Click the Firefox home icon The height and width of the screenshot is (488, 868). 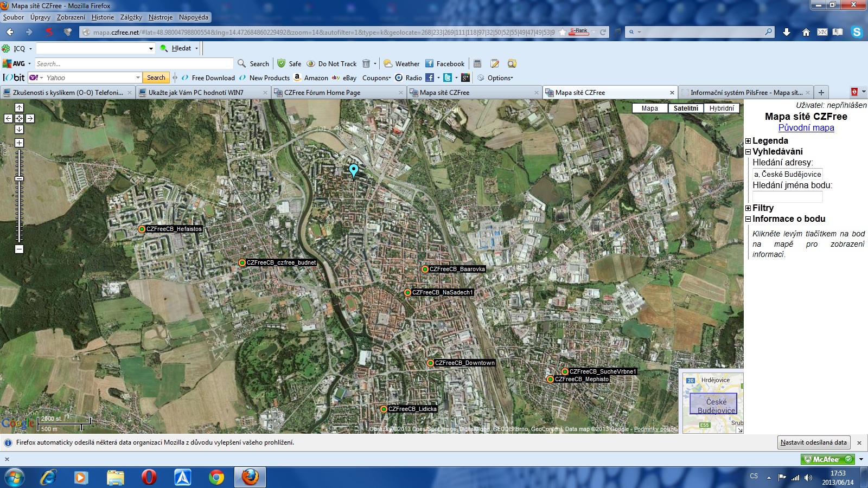tap(806, 33)
